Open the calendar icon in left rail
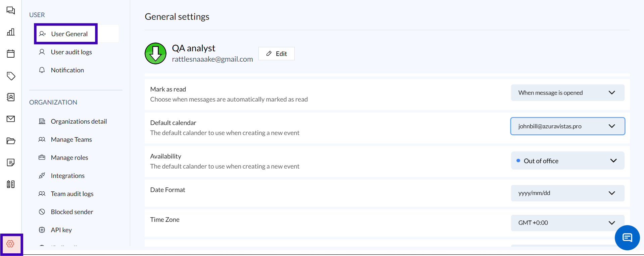The width and height of the screenshot is (644, 256). tap(11, 54)
